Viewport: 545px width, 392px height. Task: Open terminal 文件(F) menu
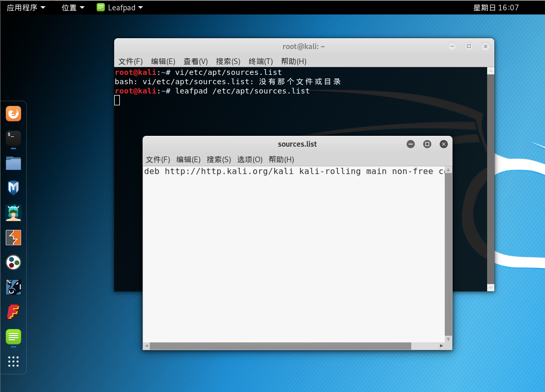[x=131, y=61]
